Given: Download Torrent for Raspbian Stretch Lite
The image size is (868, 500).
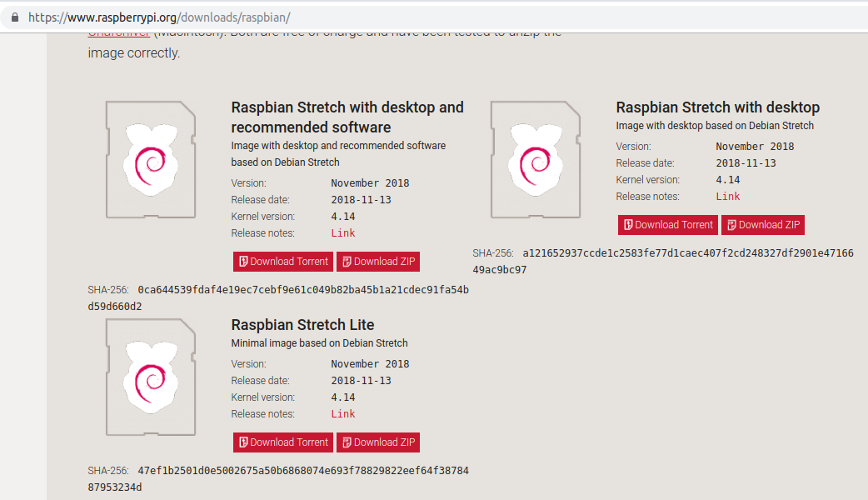Looking at the screenshot, I should coord(283,442).
